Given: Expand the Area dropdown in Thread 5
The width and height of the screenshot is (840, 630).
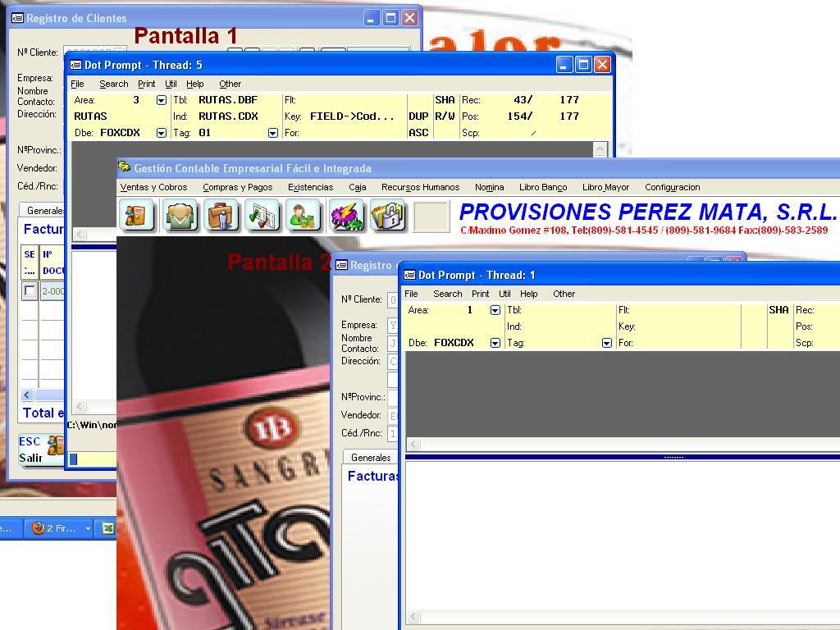Looking at the screenshot, I should pyautogui.click(x=161, y=100).
